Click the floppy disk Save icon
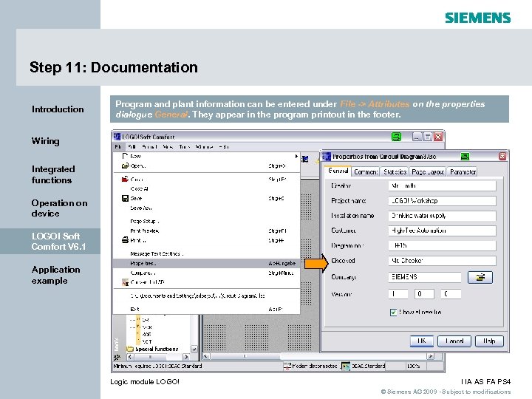This screenshot has width=532, height=399. coord(125,198)
